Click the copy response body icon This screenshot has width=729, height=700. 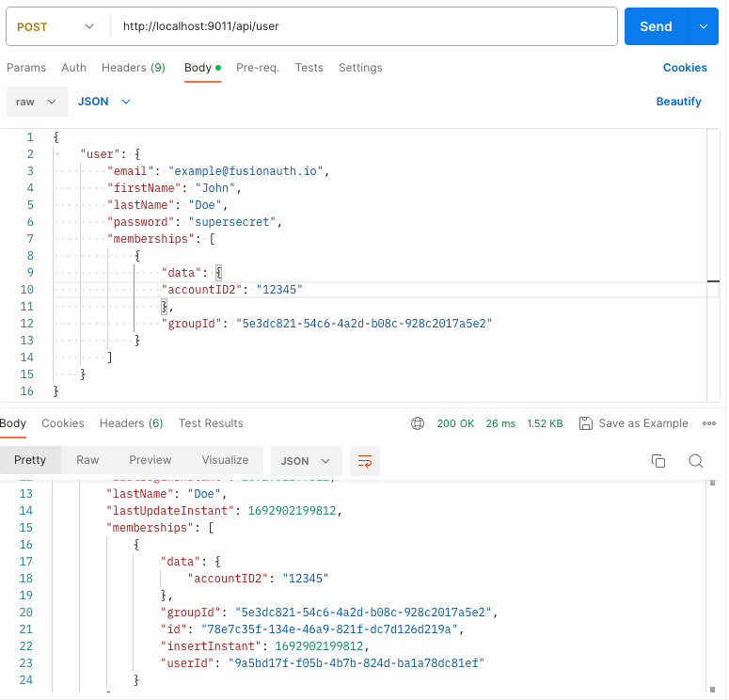[x=658, y=460]
